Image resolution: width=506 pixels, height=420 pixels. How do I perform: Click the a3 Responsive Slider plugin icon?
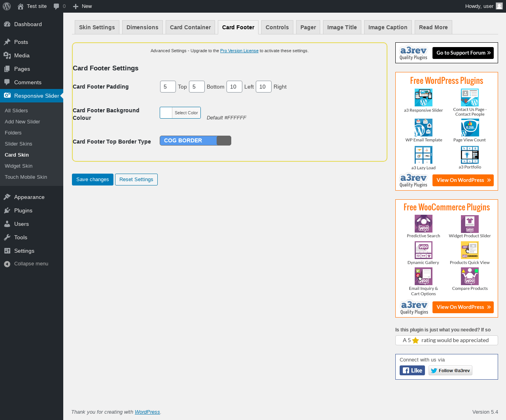click(423, 97)
